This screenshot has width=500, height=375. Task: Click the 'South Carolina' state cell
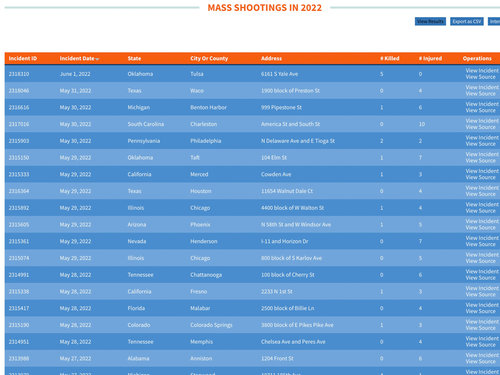146,124
